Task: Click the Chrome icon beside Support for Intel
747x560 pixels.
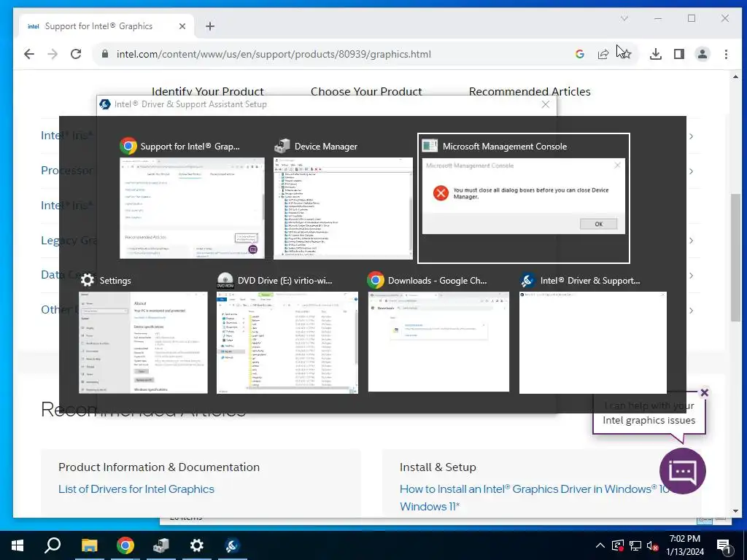Action: tap(128, 146)
